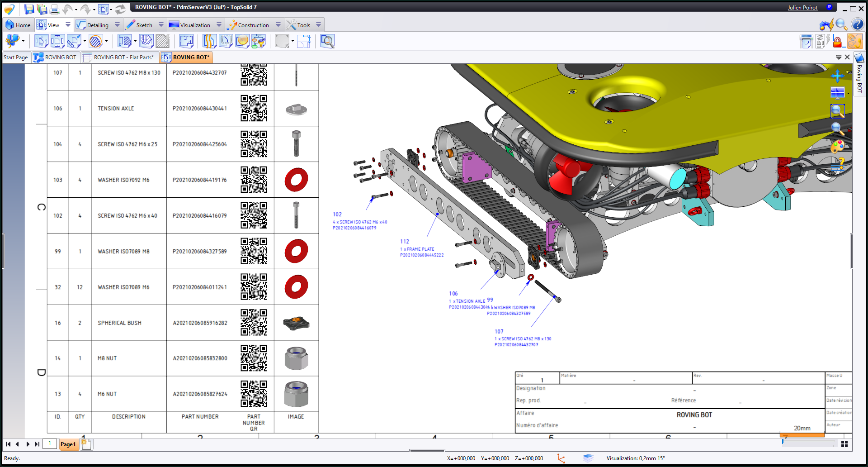Toggle the highlighted orange assembly mode button
Image resolution: width=868 pixels, height=467 pixels.
coord(854,42)
